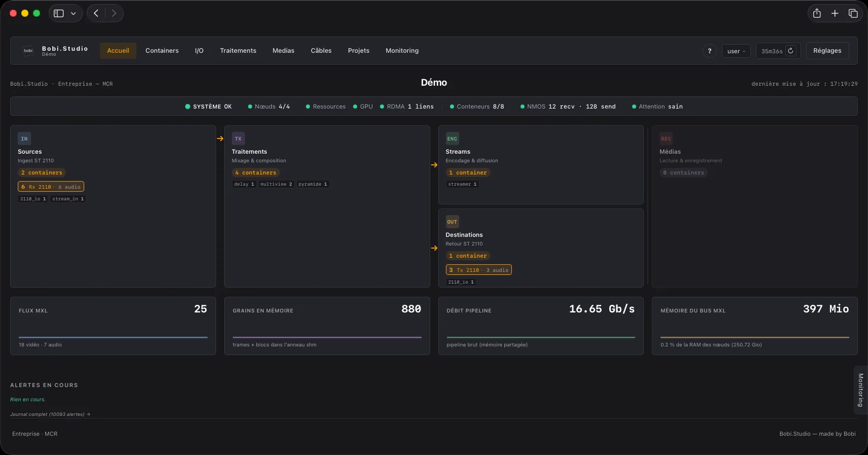The image size is (868, 455).
Task: Go forward with browser forward arrow
Action: (114, 13)
